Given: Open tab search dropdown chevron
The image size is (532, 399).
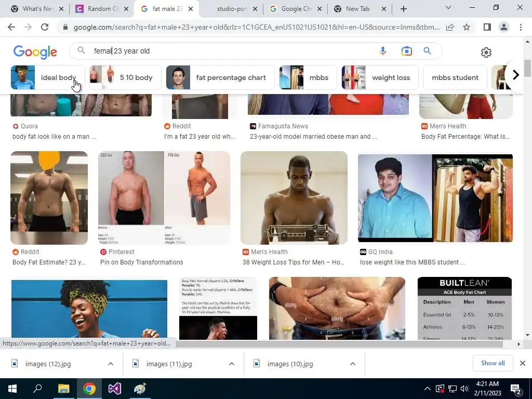Looking at the screenshot, I should [x=448, y=7].
